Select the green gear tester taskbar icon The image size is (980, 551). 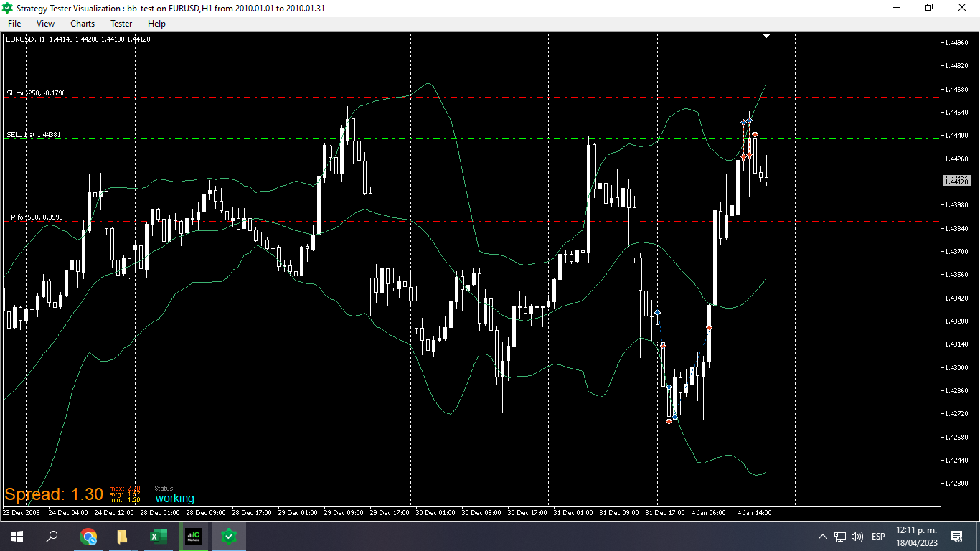[228, 536]
